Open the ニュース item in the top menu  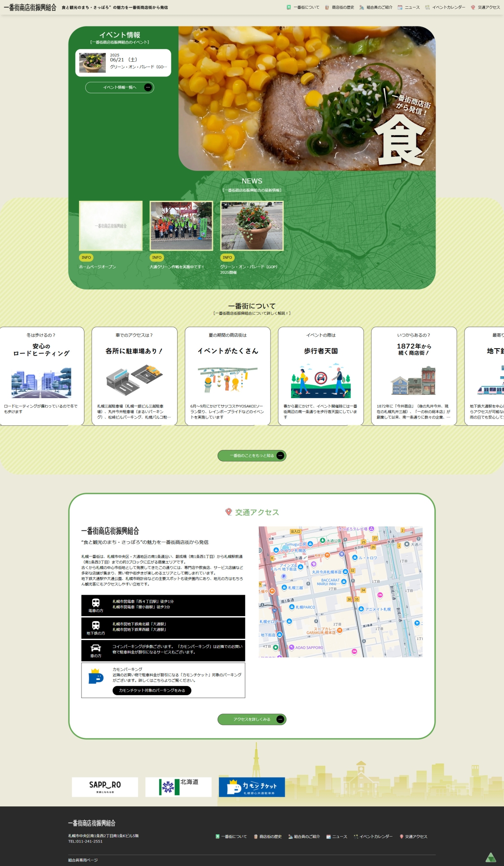click(x=409, y=8)
